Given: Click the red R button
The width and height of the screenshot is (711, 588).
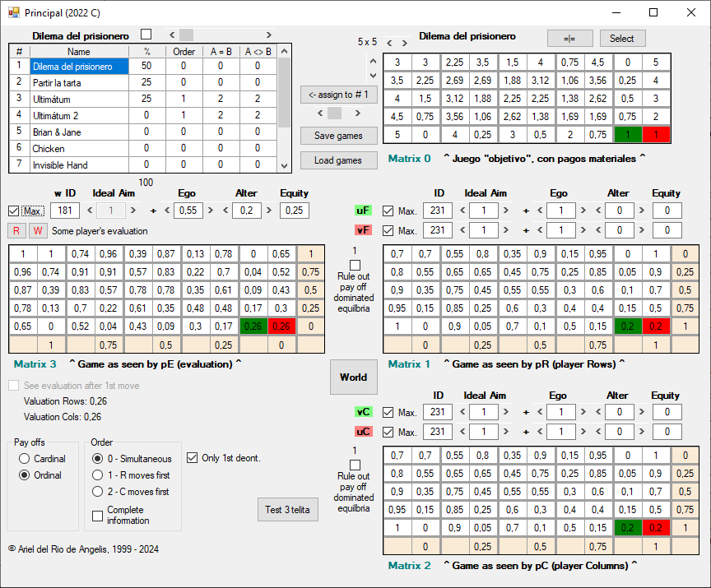Looking at the screenshot, I should [16, 230].
